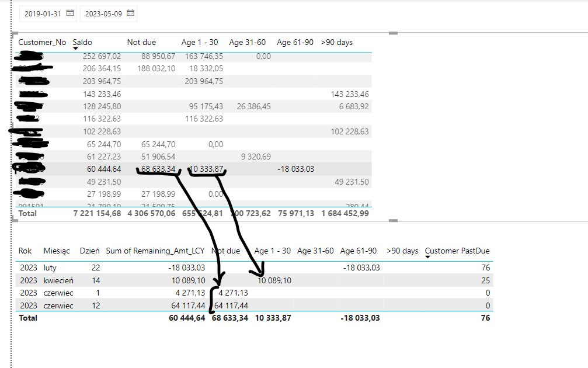Select Remaining amount 64 117,44

pos(188,305)
